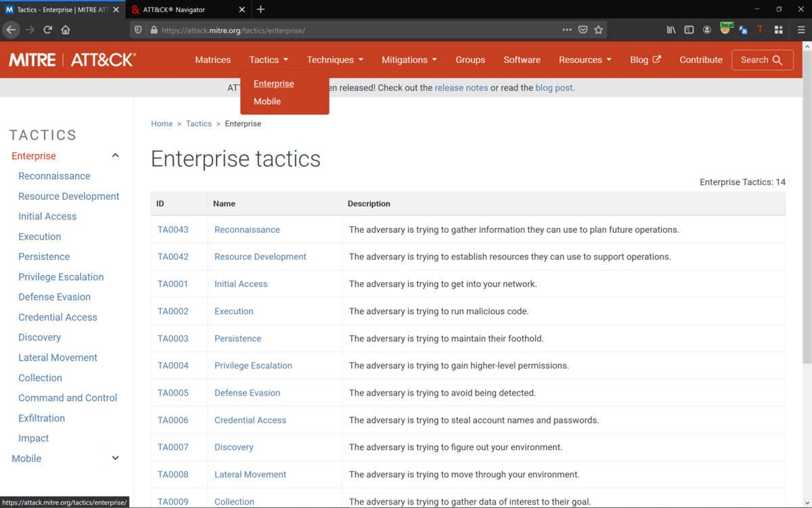Select Initial Access in the sidebar
The height and width of the screenshot is (508, 812).
pos(47,216)
